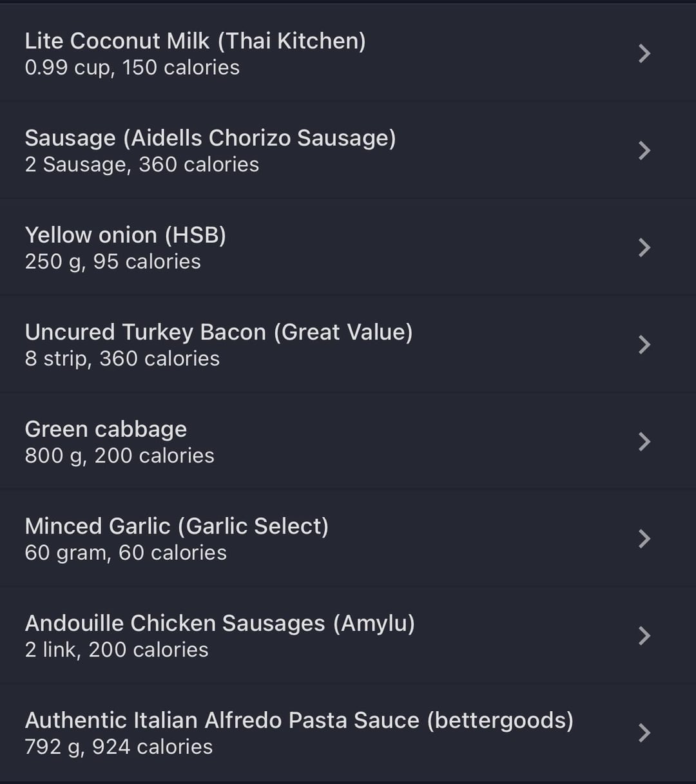Select Authentic Italian Alfredo Pasta Sauce title
The image size is (696, 784).
click(x=299, y=721)
